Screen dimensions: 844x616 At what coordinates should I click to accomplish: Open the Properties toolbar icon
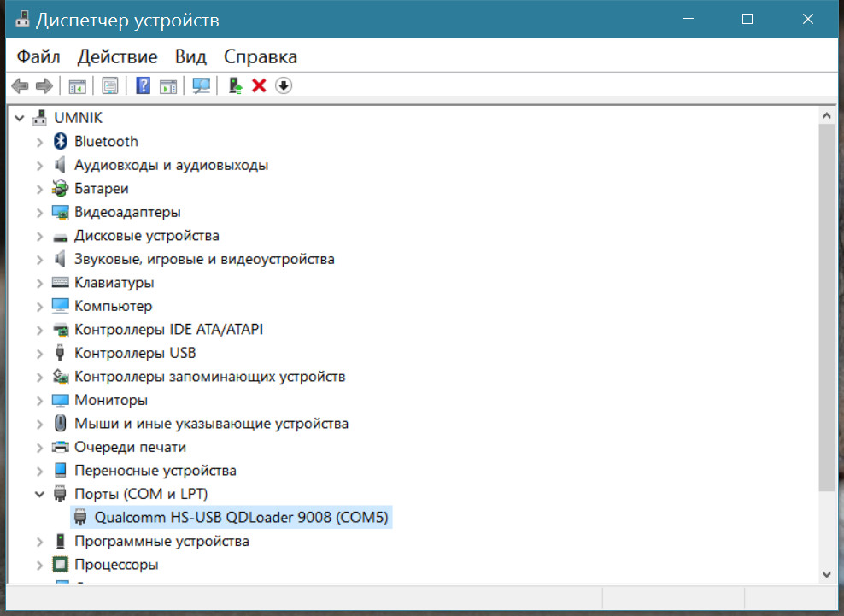110,85
